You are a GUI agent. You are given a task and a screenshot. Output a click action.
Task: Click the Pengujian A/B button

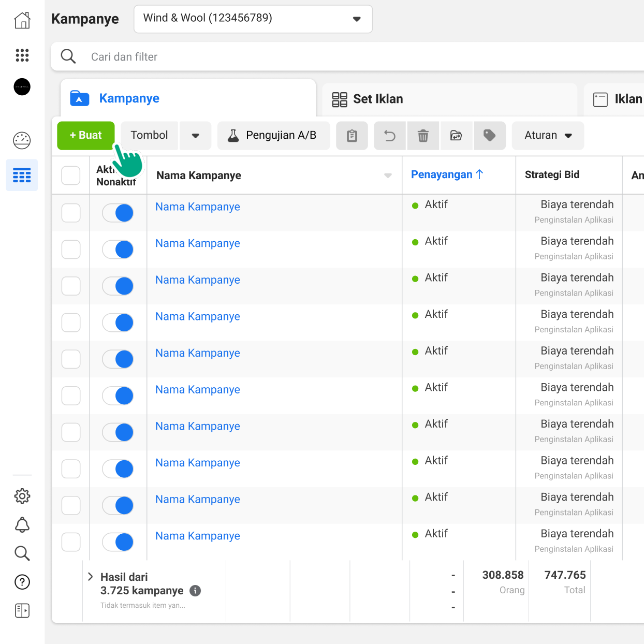(x=274, y=136)
